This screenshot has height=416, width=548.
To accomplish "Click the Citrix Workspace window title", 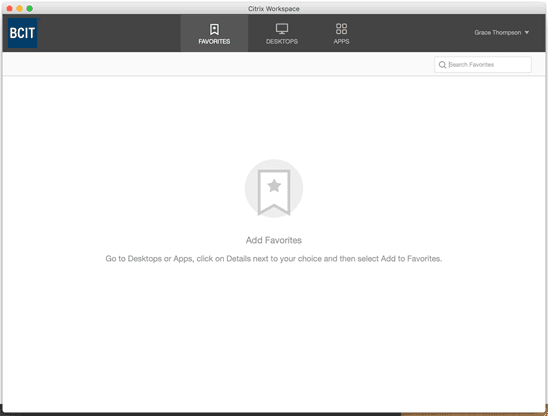I will point(274,9).
